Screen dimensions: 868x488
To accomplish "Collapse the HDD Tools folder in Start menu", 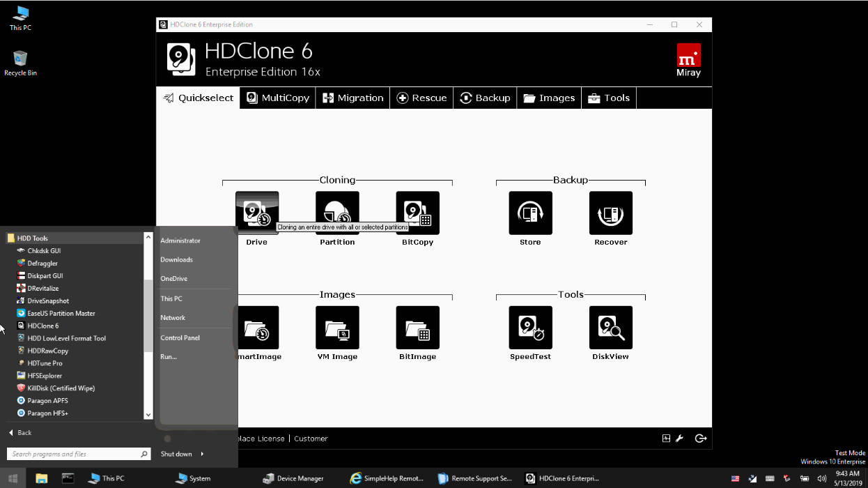I will [75, 238].
